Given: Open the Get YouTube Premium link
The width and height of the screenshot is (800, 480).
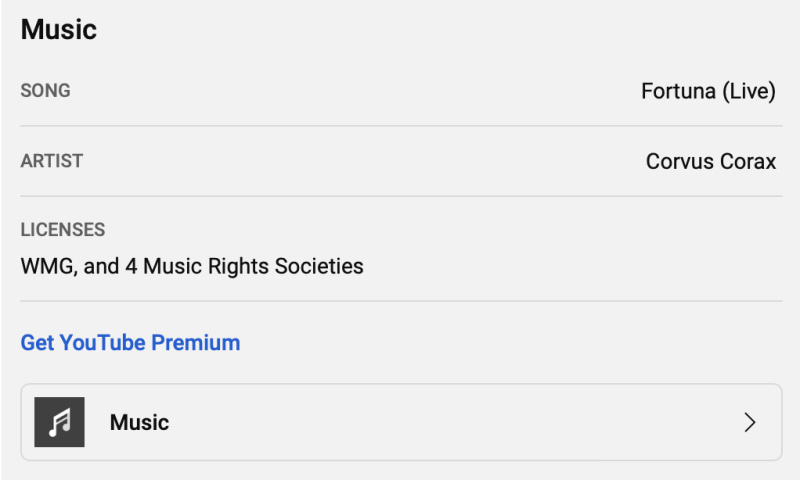Looking at the screenshot, I should click(130, 343).
